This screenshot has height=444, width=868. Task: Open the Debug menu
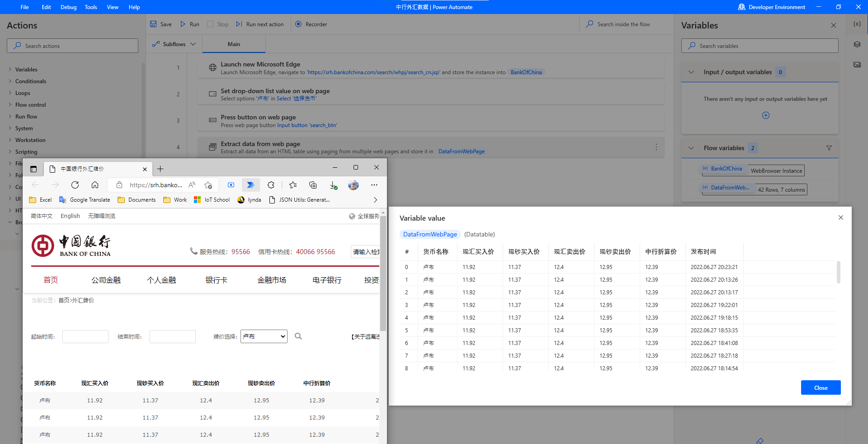pos(68,7)
